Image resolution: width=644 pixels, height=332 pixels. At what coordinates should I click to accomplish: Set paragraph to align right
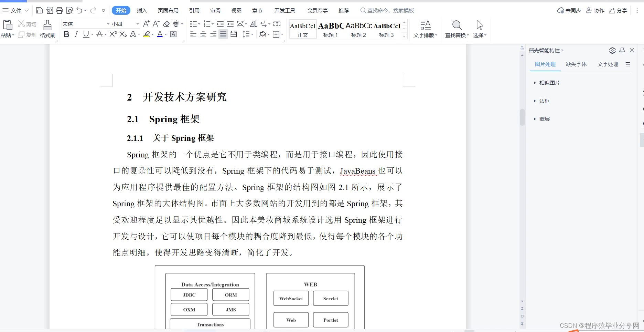tap(213, 34)
